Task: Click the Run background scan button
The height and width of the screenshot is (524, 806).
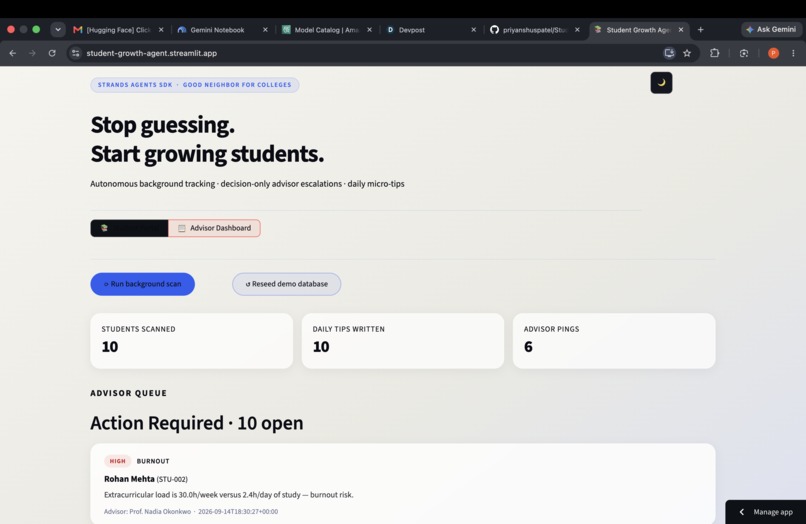Action: click(x=142, y=284)
